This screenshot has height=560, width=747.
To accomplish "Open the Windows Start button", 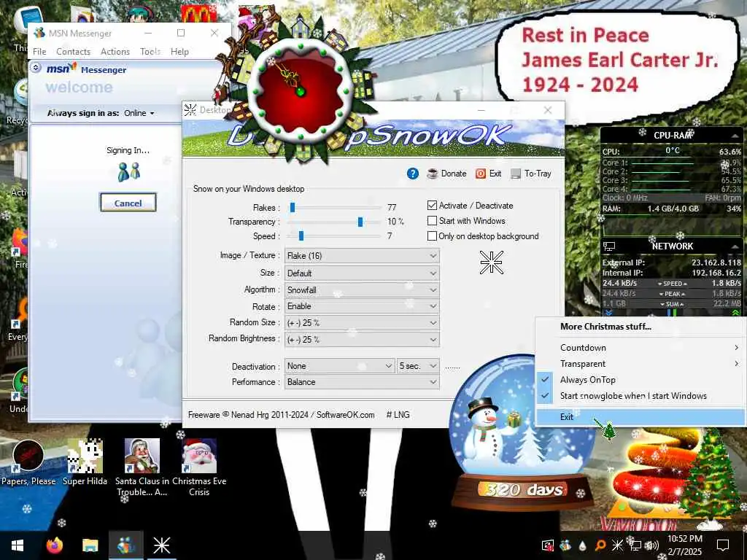I will pos(18,545).
